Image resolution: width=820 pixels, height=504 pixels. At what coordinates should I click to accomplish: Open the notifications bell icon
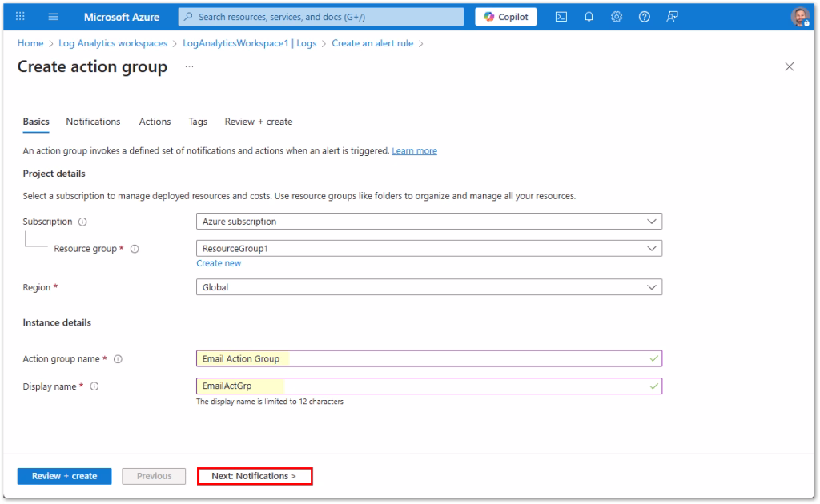click(x=589, y=17)
